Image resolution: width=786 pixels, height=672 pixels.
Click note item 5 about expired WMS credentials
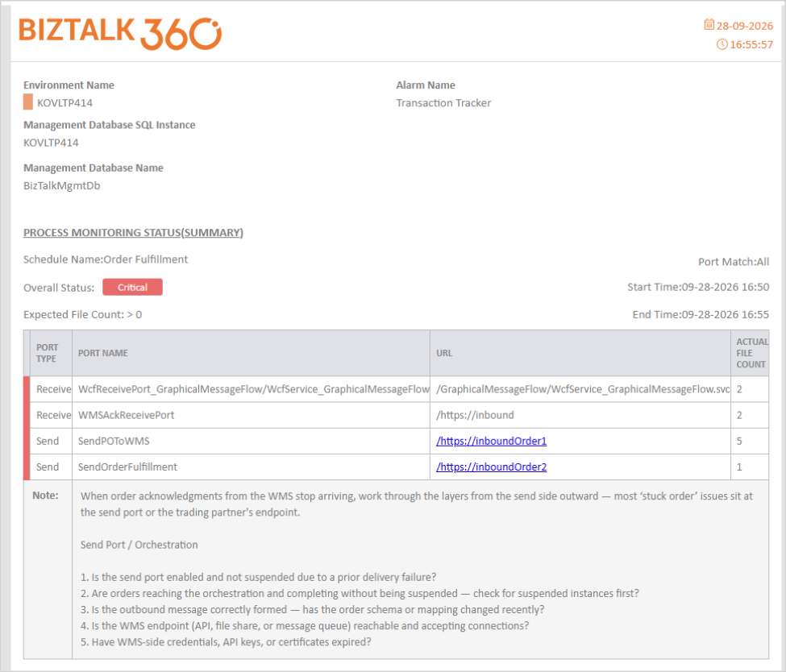point(226,642)
